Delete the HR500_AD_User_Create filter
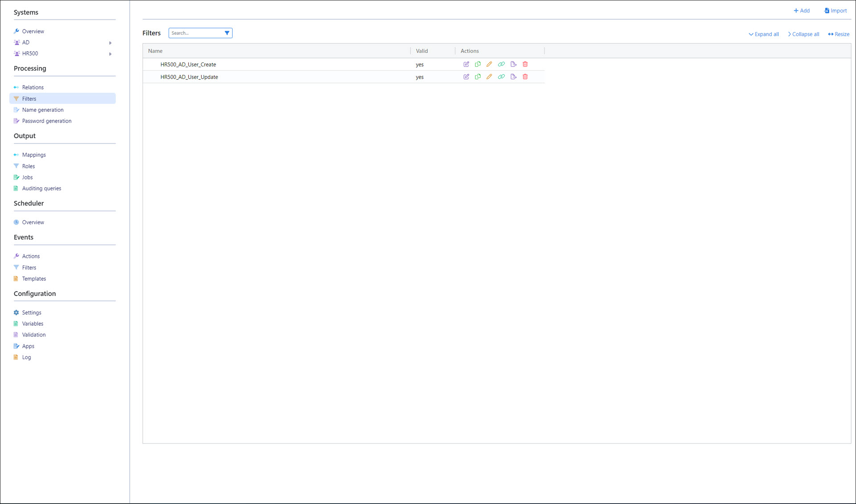Image resolution: width=856 pixels, height=504 pixels. pos(525,64)
